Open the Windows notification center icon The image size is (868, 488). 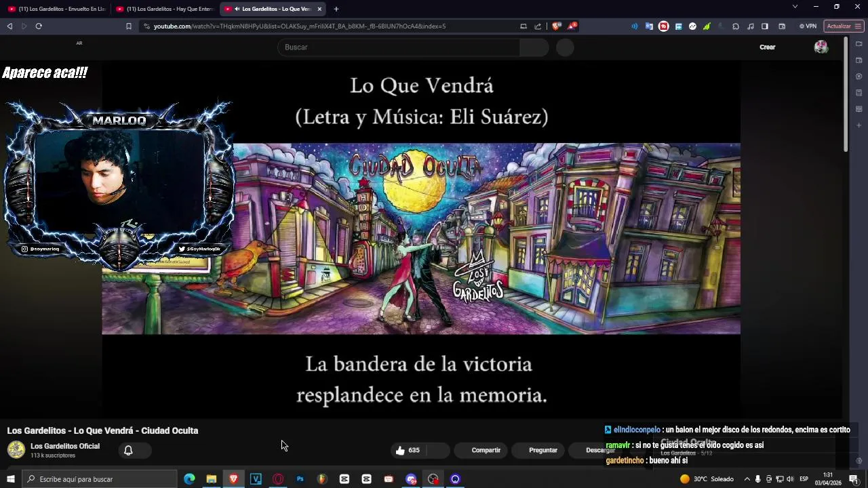coord(854,479)
